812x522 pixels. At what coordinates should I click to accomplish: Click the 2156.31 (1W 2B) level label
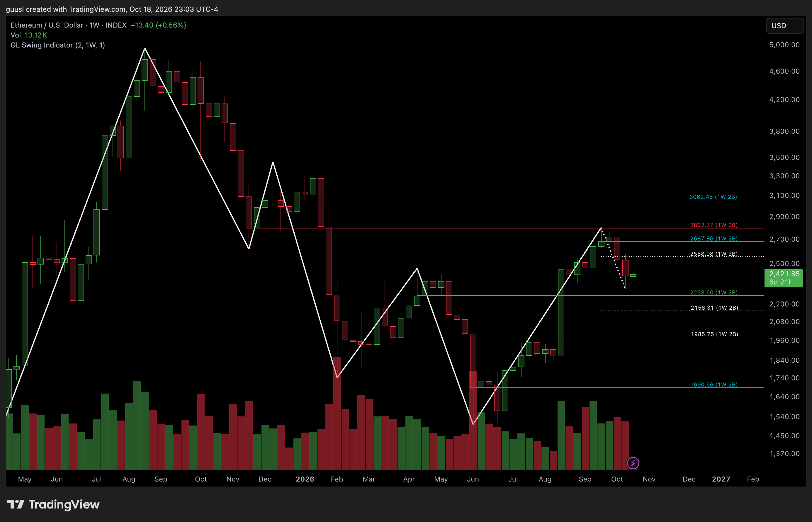[x=714, y=308]
